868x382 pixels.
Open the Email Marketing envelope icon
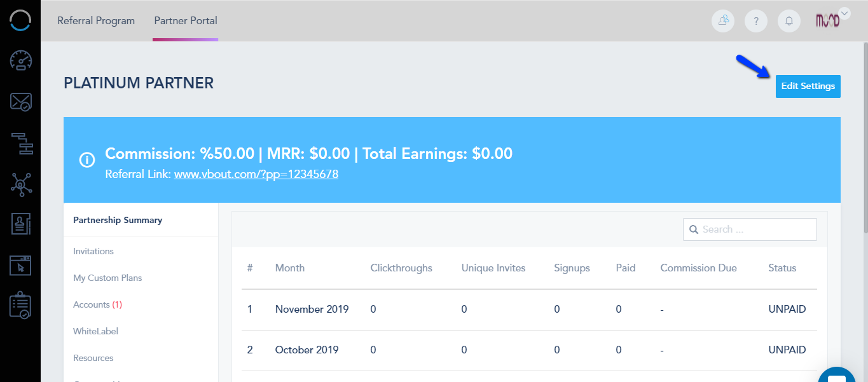tap(20, 102)
